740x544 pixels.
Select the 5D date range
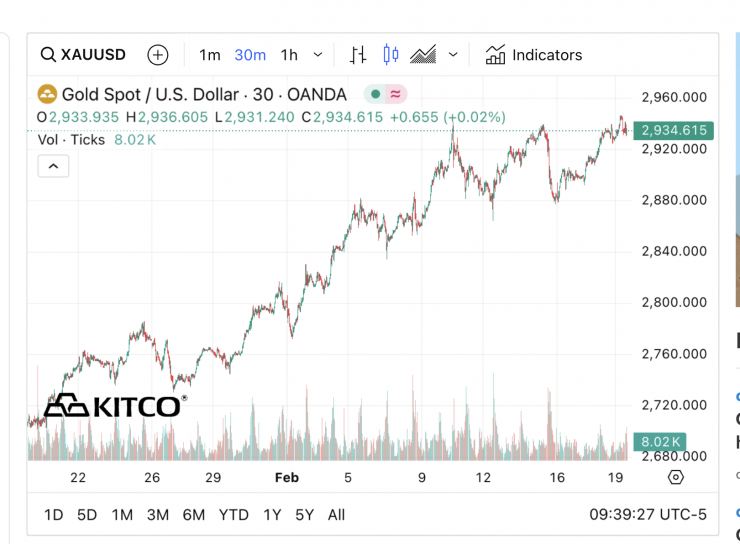(87, 515)
